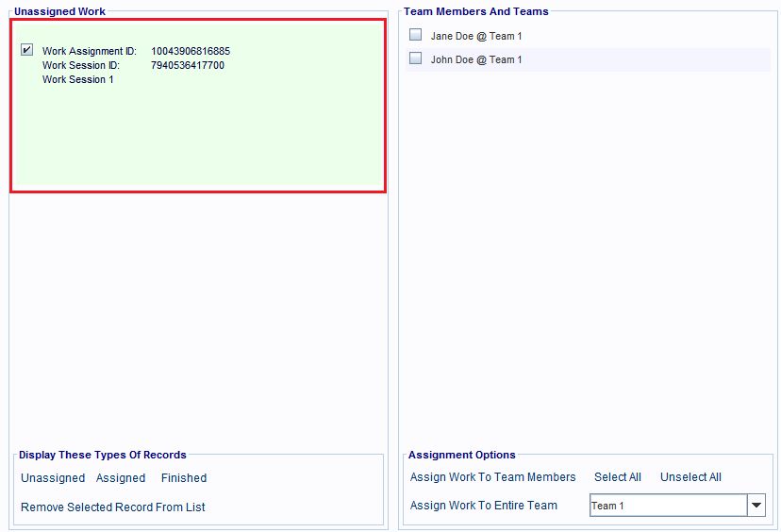Click Assign Work To Entire Team

coord(484,505)
